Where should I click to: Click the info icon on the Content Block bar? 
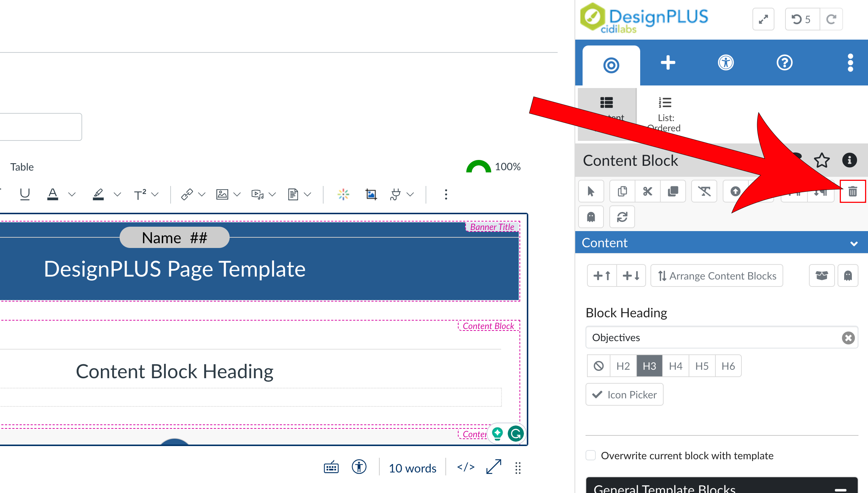click(x=850, y=160)
